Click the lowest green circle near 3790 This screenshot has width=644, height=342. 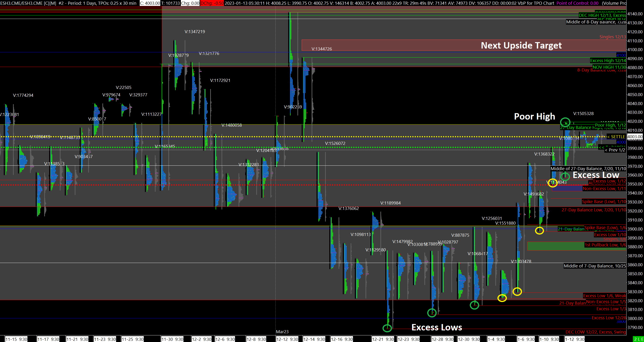point(387,328)
